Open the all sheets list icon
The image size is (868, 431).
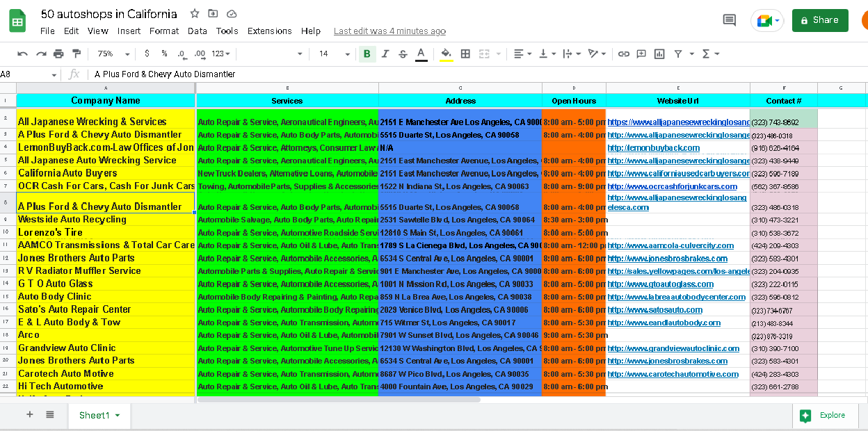[50, 414]
